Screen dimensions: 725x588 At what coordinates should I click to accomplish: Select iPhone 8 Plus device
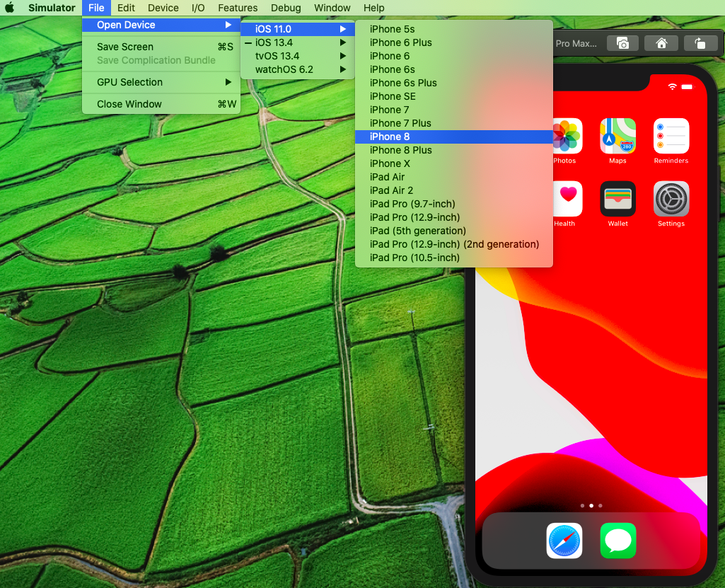(x=453, y=150)
